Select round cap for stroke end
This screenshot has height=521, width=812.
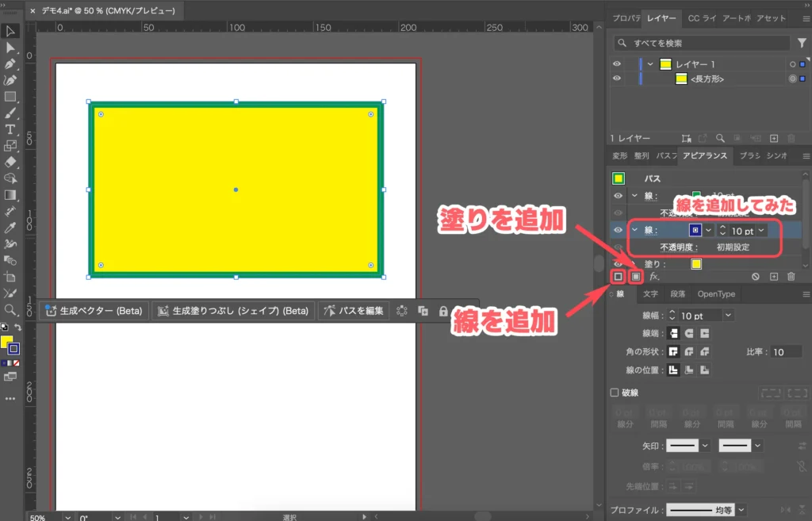click(x=688, y=333)
